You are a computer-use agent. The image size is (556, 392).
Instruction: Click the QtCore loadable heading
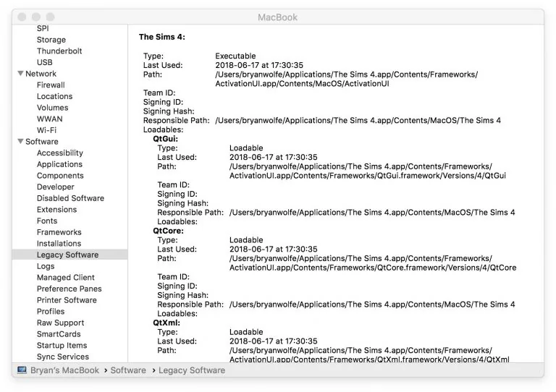click(x=168, y=231)
